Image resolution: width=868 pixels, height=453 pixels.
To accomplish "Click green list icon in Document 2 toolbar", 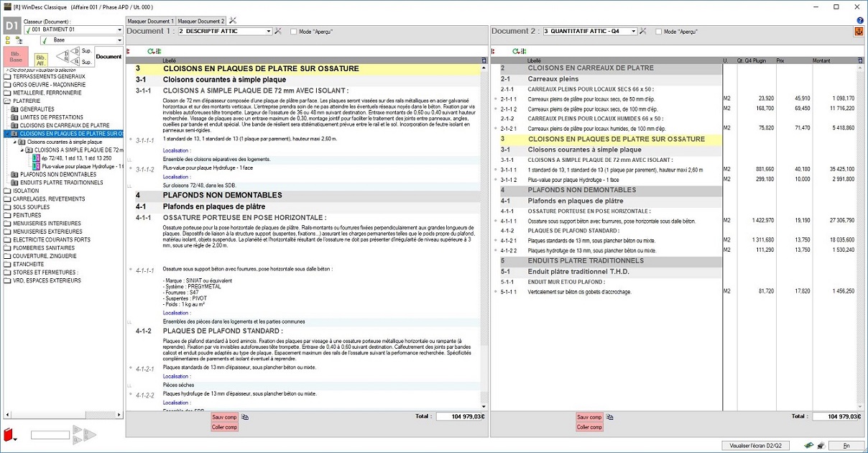I will pyautogui.click(x=524, y=51).
